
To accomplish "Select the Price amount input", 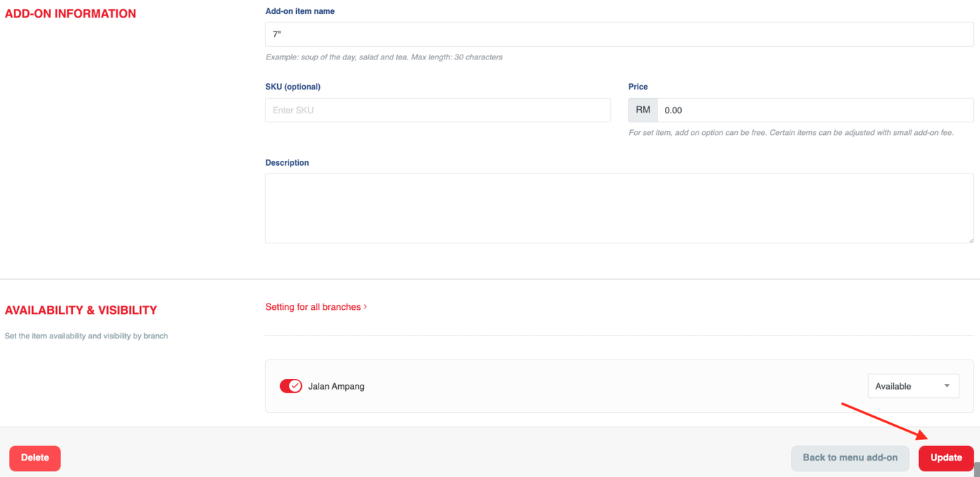I will click(815, 111).
